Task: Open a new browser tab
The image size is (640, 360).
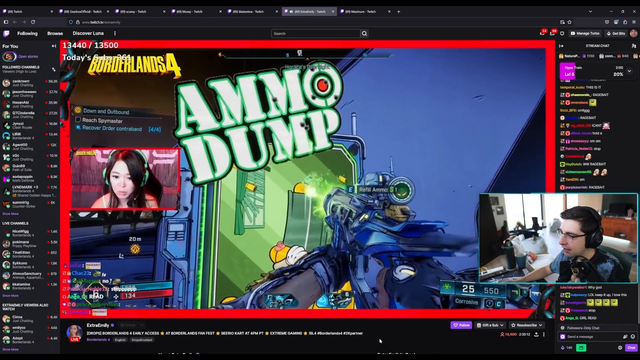Action: [399, 11]
